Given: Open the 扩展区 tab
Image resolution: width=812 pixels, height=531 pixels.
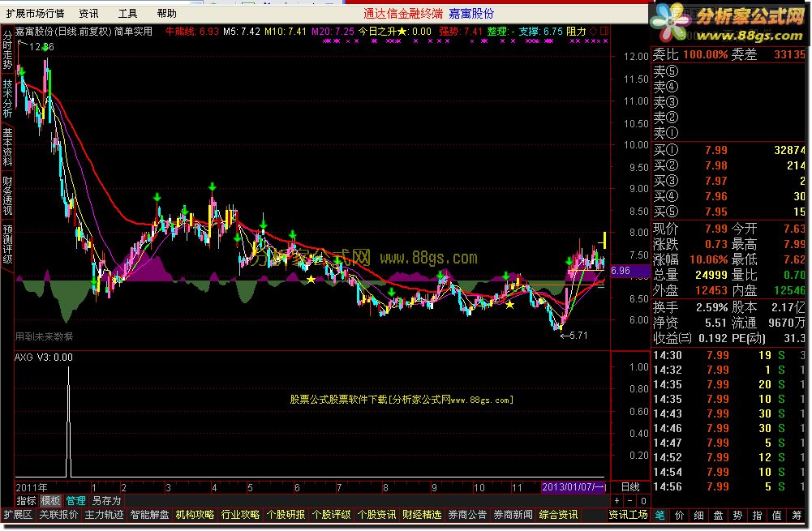Looking at the screenshot, I should click(18, 515).
